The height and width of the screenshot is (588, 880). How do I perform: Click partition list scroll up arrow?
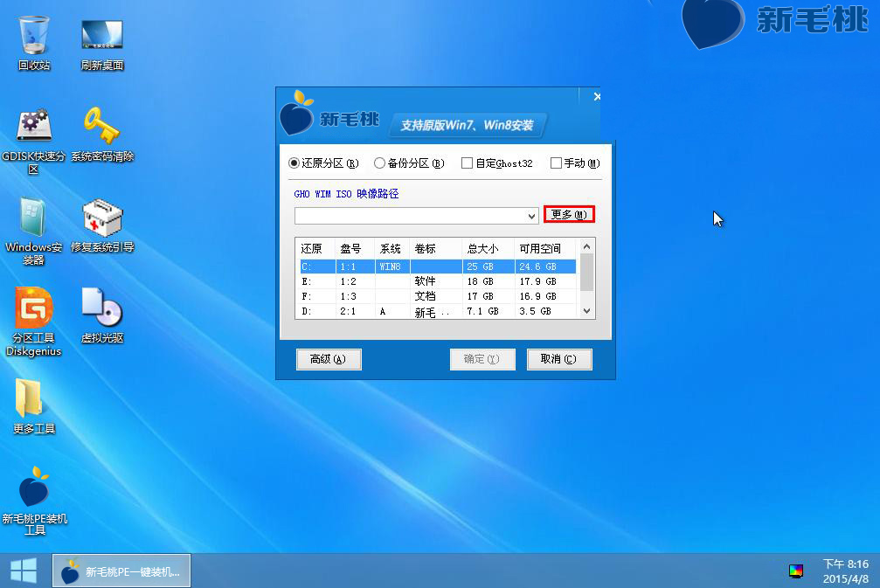[x=586, y=246]
